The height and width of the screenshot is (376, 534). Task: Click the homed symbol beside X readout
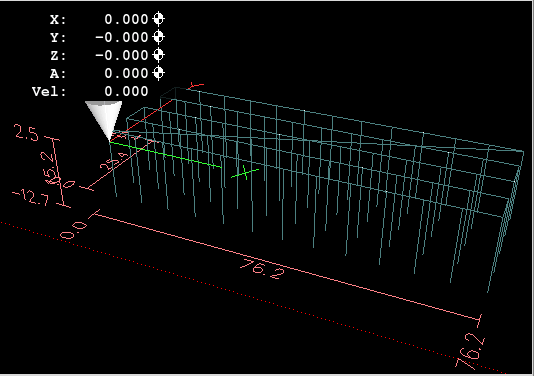tap(158, 19)
